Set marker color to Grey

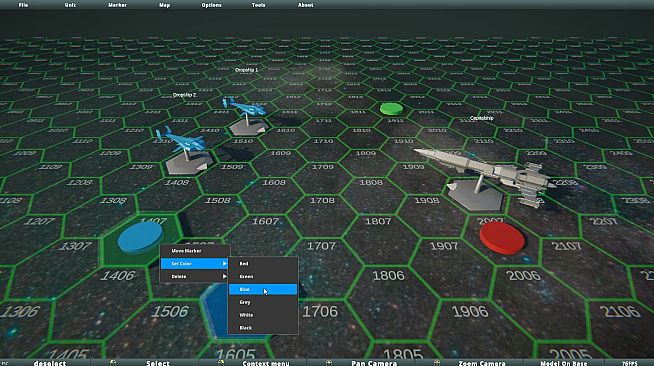[x=263, y=302]
